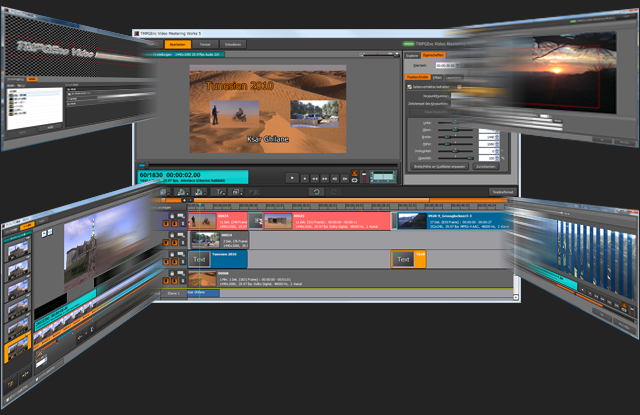Click the vertical volume fader near playback controls
The height and width of the screenshot is (415, 640).
364,177
